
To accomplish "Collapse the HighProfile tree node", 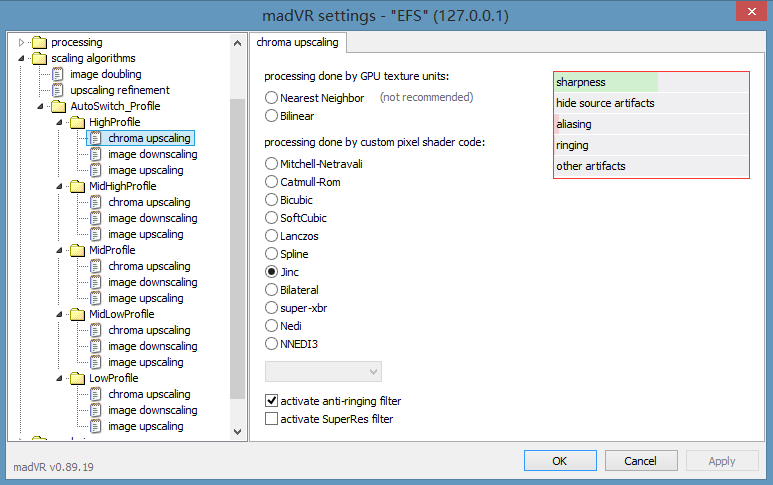I will (x=60, y=122).
